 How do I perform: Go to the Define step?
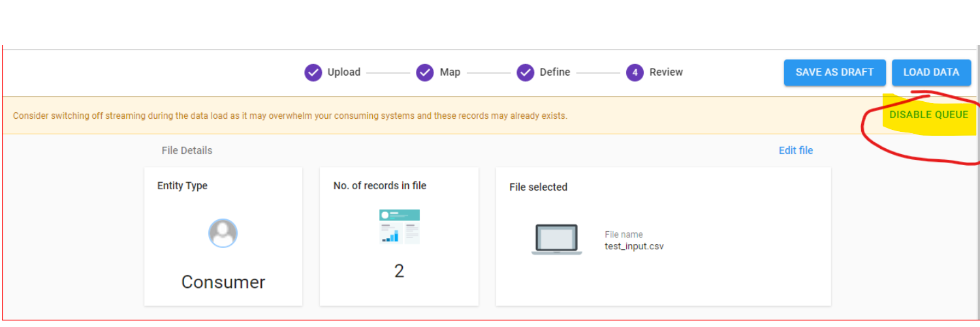coord(543,72)
